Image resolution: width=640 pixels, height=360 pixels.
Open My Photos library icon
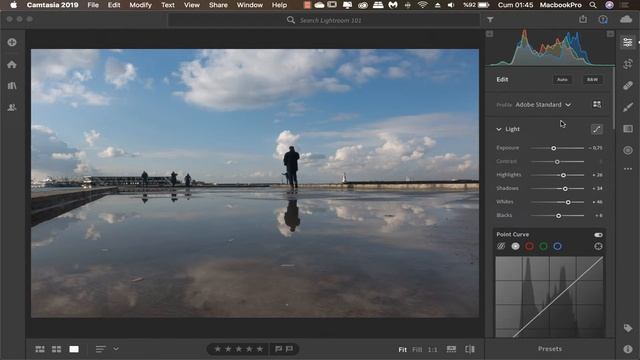tap(12, 86)
